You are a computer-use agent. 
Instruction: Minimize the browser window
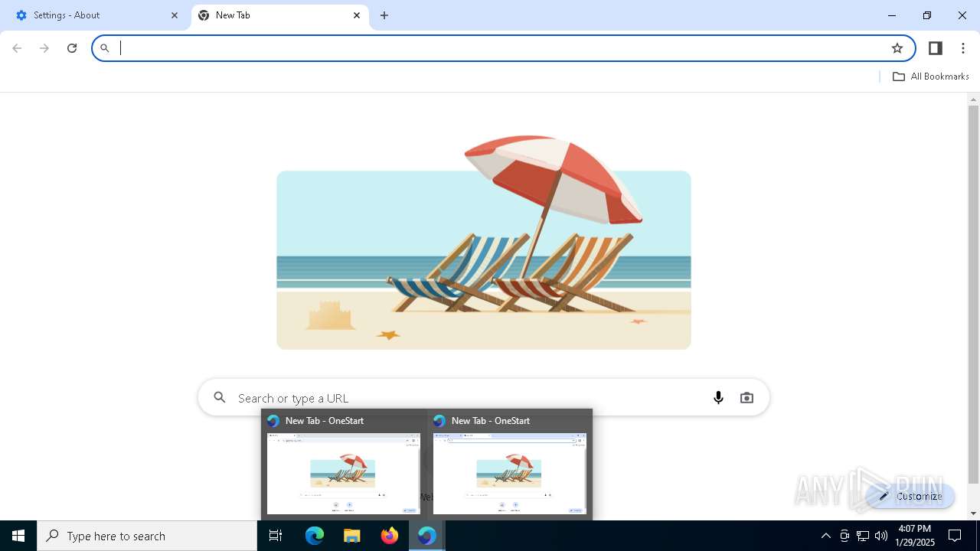click(x=892, y=15)
